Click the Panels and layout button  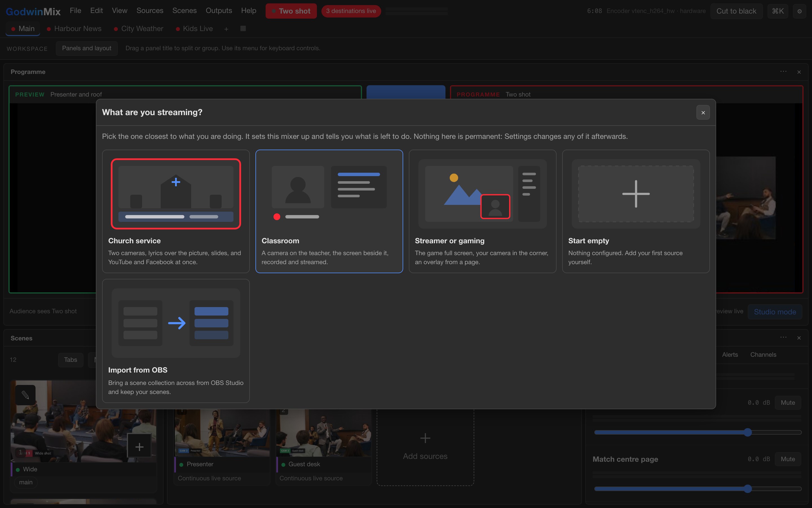(87, 48)
